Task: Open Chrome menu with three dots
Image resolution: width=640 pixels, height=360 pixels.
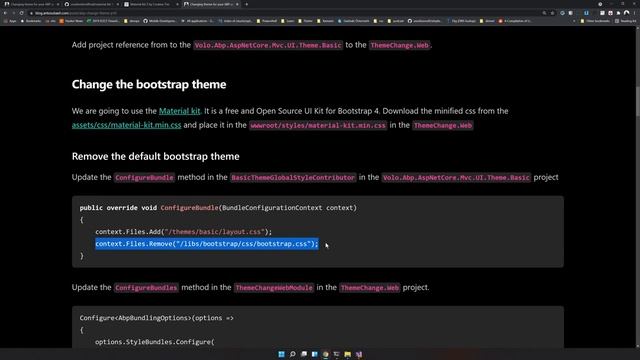Action: 635,13
